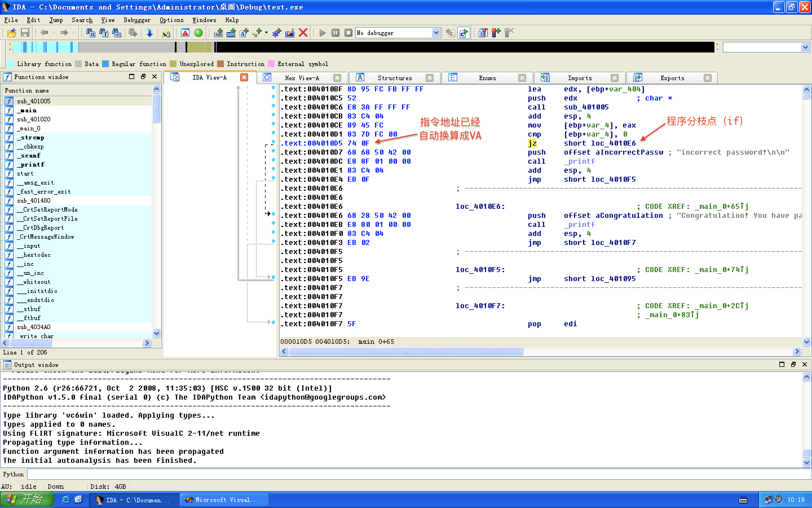Click the Start process play button
This screenshot has width=812, height=508.
tap(323, 32)
